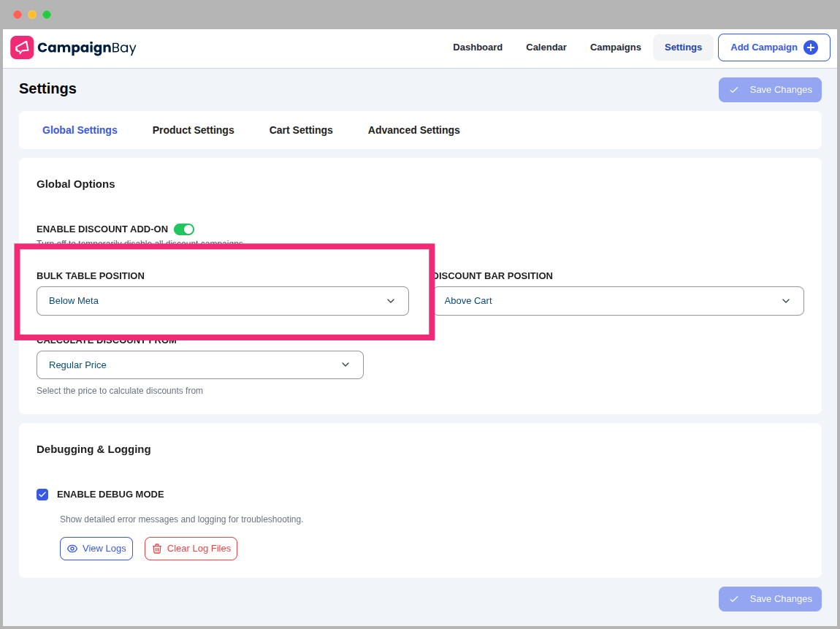Uncheck the Enable Debug Mode checkbox
Screen dimensions: 840x629
point(42,495)
